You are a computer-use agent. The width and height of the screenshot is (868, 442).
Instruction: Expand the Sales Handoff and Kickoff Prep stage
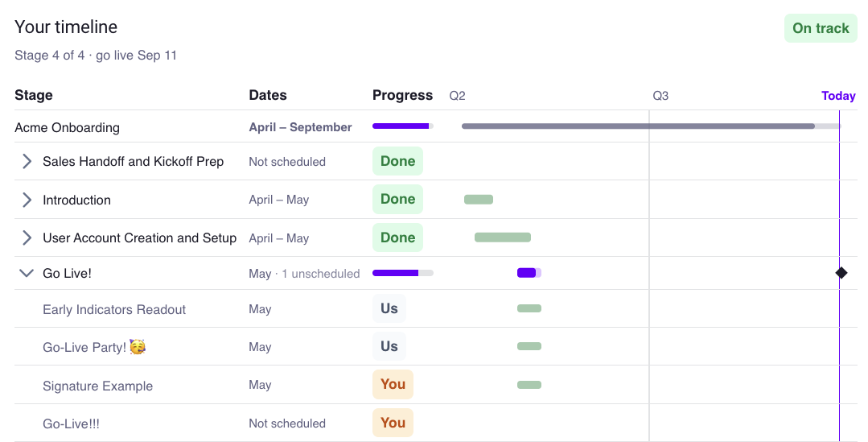[x=27, y=161]
